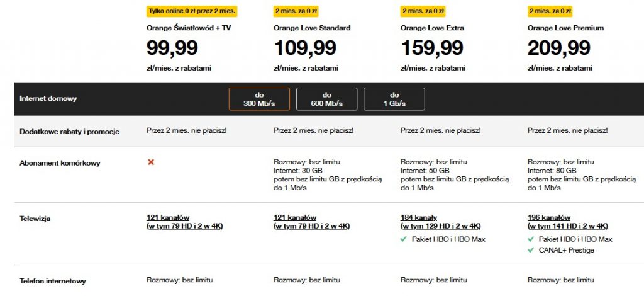
Task: Click the Orange Światłowód + TV plan title
Action: tap(191, 28)
